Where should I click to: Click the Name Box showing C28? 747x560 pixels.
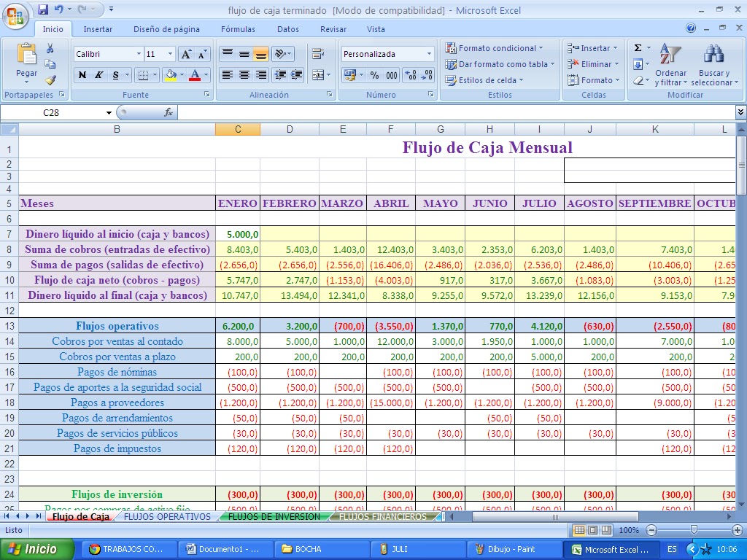tap(52, 112)
